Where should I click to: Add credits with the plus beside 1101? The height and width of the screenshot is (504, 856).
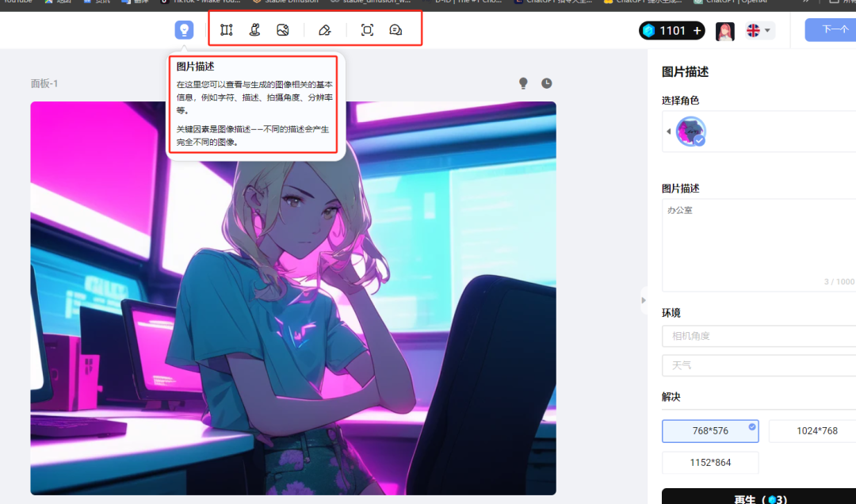click(x=697, y=31)
